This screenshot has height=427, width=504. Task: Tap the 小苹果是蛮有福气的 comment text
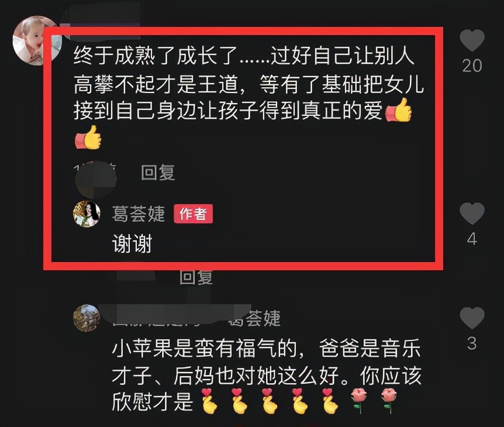[x=267, y=376]
